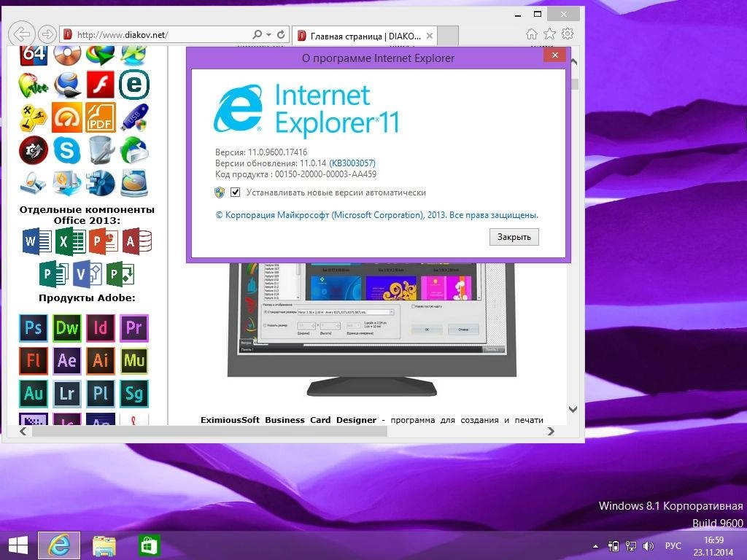
Task: Click the After Effects Ae icon
Action: click(66, 360)
